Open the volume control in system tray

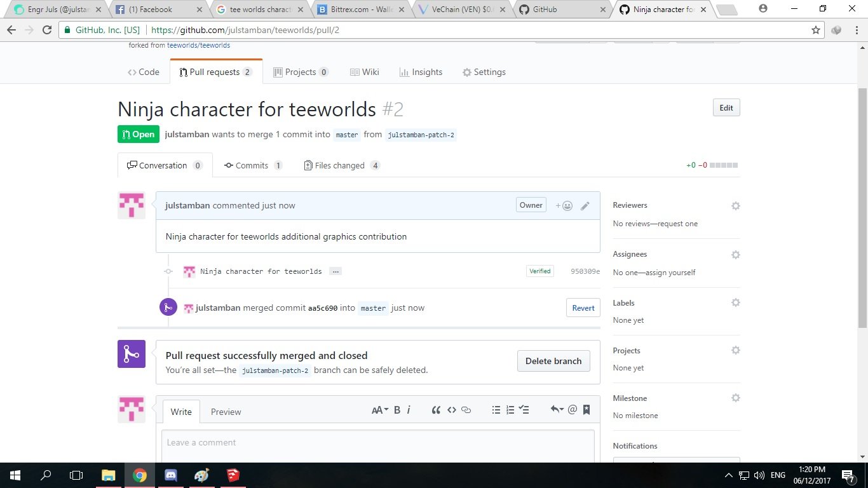pos(759,475)
